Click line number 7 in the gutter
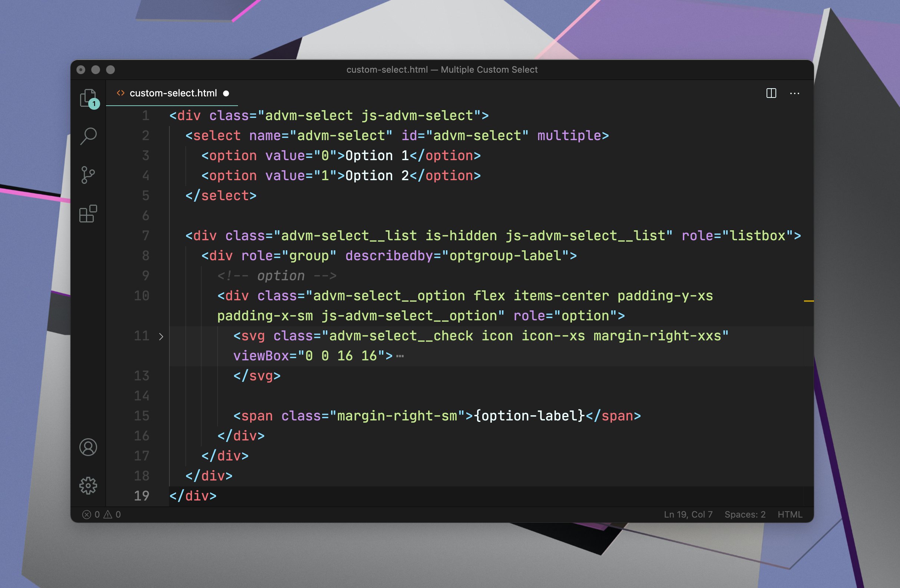900x588 pixels. (146, 235)
